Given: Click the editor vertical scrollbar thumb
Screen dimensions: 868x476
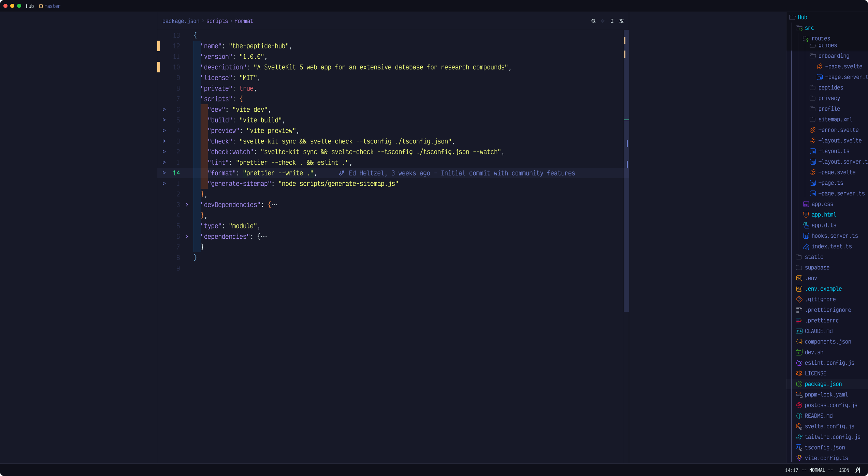Looking at the screenshot, I should (x=626, y=171).
